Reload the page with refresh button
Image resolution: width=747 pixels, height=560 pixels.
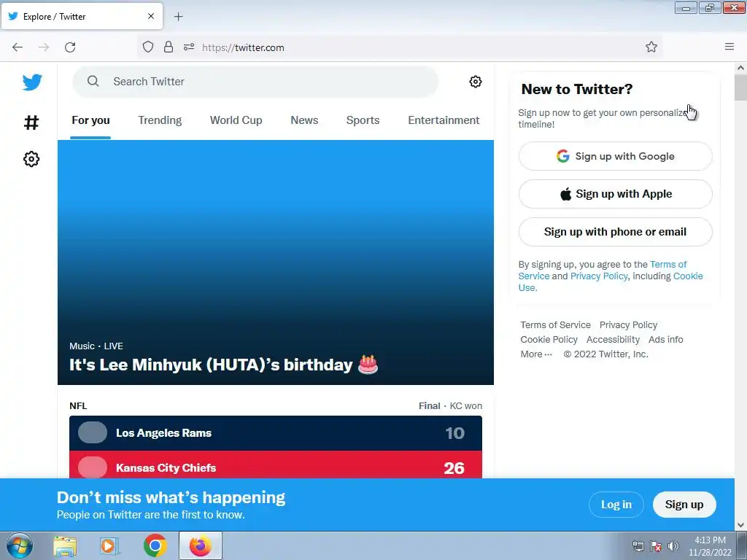(70, 47)
